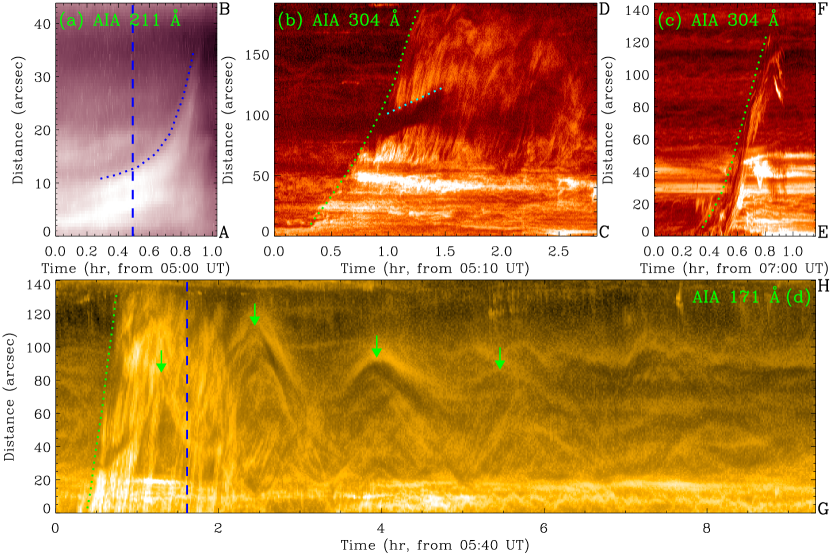Click "Distance (arcsec)" axis title of panel (a)

[19, 119]
